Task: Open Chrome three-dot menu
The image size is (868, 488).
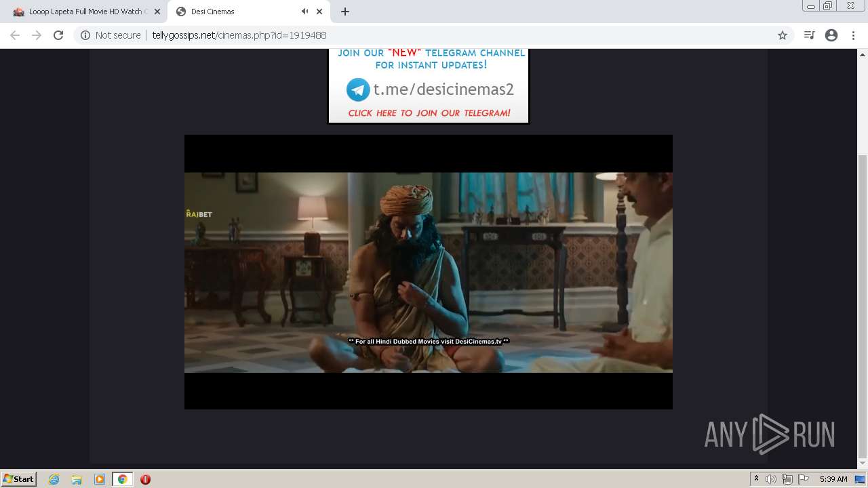Action: tap(853, 35)
